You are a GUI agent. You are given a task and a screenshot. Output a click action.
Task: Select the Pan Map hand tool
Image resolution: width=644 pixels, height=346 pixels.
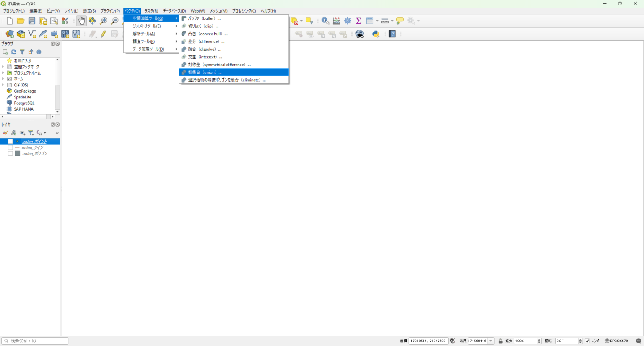click(81, 21)
